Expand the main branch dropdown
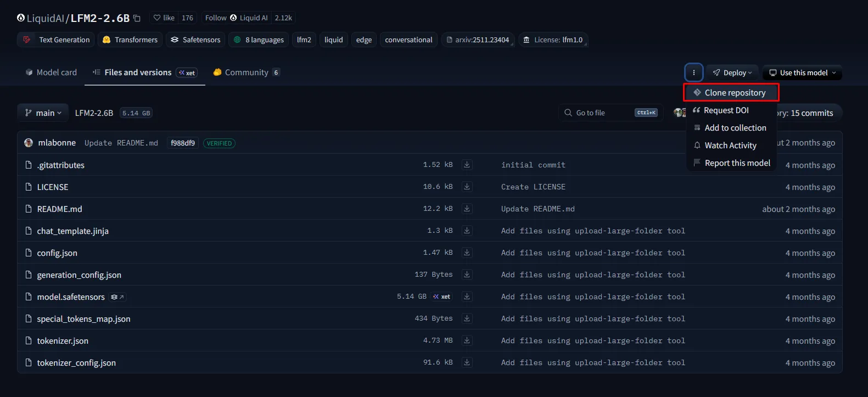The width and height of the screenshot is (868, 397). click(43, 113)
